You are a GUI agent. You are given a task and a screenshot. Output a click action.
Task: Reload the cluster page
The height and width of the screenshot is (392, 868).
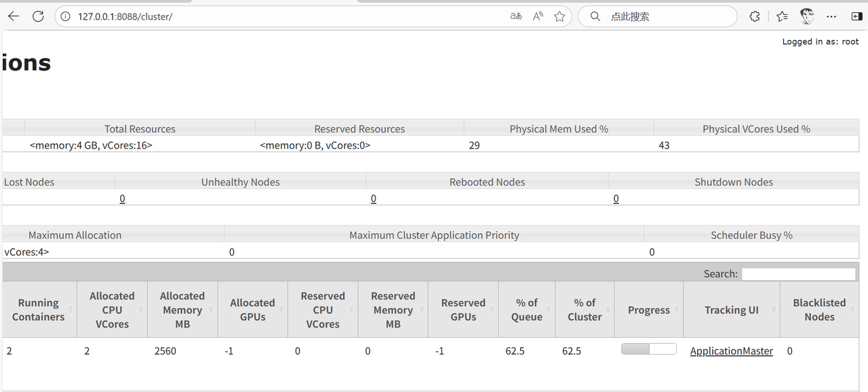[38, 16]
